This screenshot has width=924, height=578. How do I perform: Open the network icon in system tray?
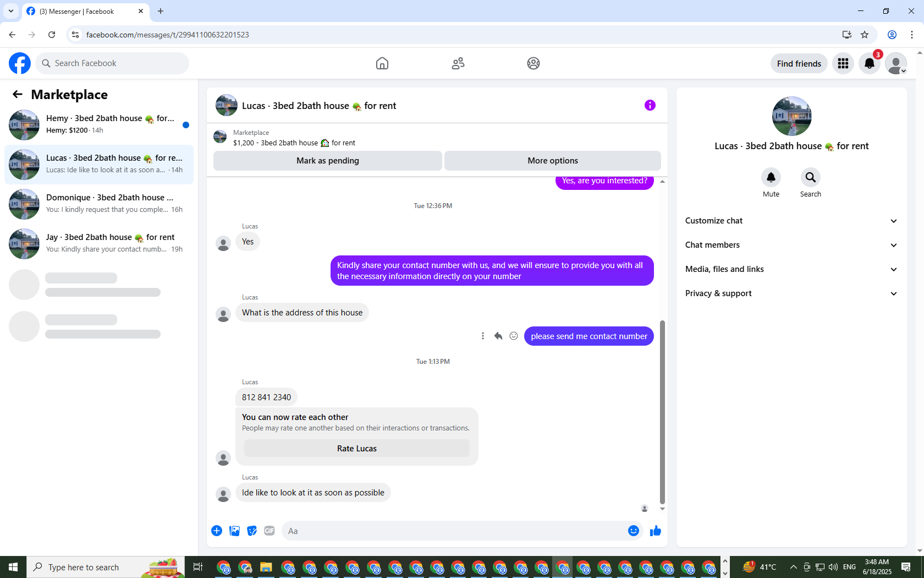(x=820, y=567)
